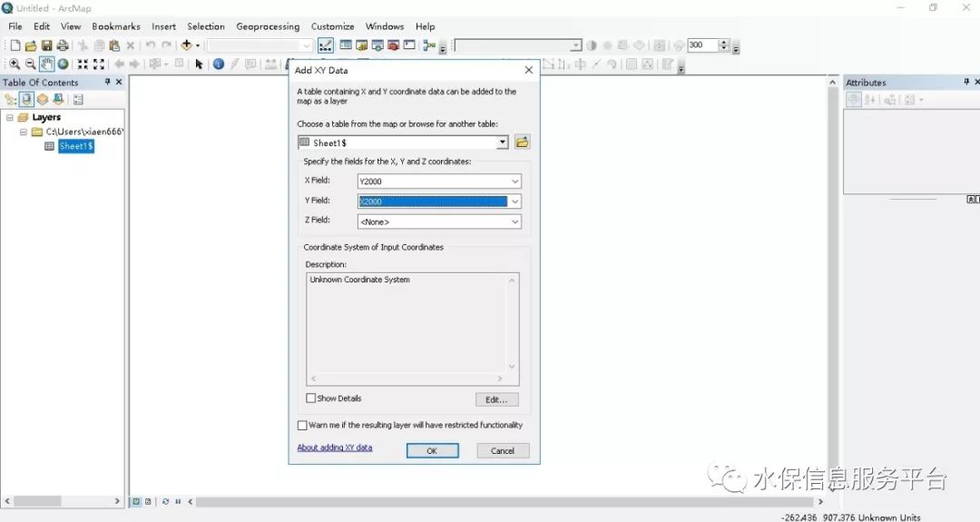
Task: Pin the Table Of Contents panel
Action: (x=107, y=82)
